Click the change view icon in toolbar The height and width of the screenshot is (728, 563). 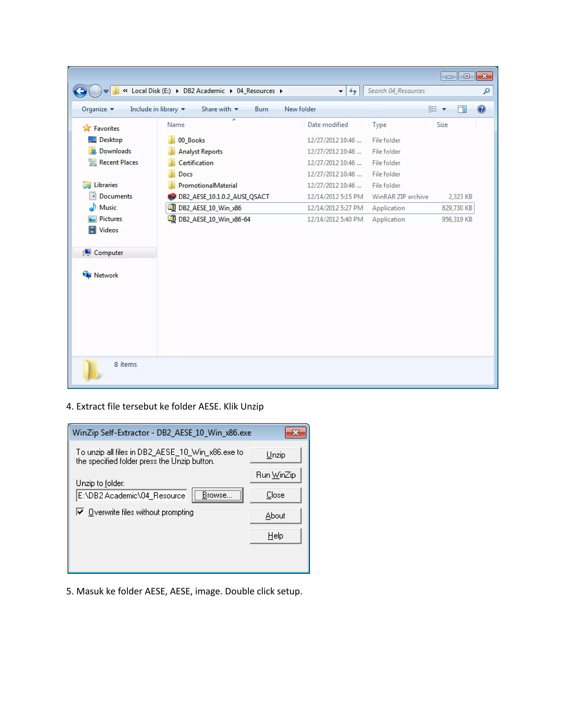(x=432, y=109)
